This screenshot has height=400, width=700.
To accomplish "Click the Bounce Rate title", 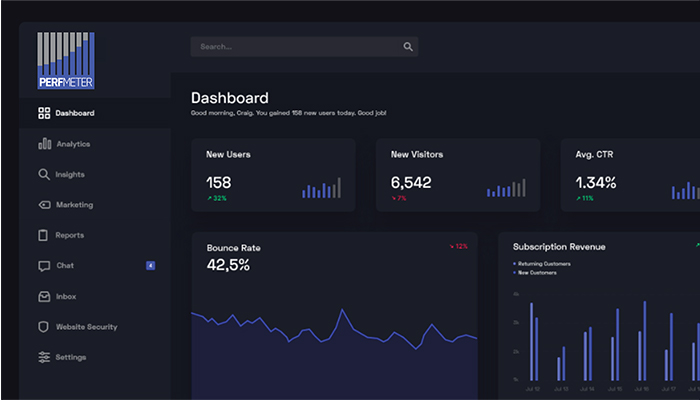I will click(x=233, y=248).
